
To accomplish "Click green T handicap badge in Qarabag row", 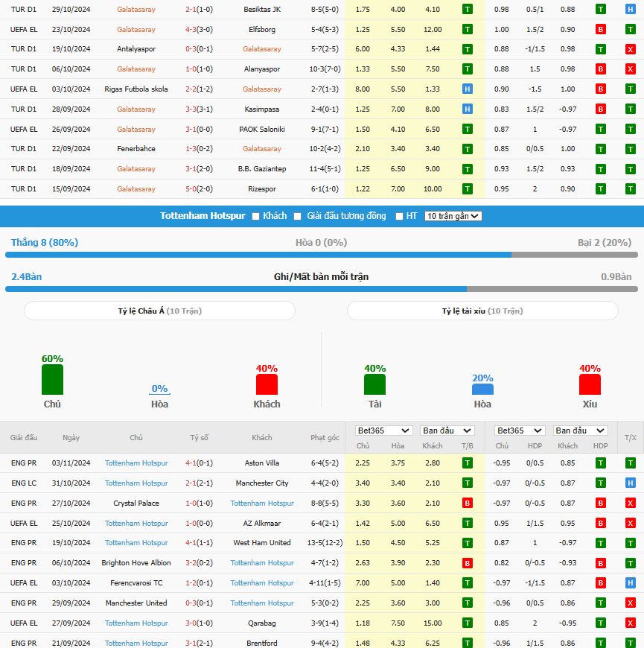I will pos(601,623).
